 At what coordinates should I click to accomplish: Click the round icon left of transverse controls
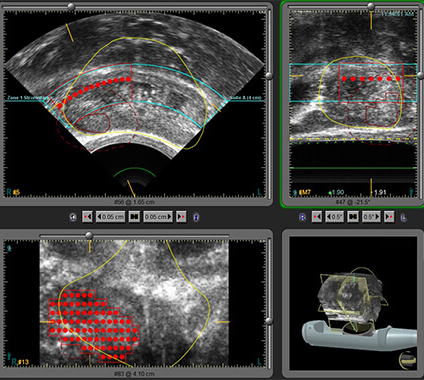73,217
